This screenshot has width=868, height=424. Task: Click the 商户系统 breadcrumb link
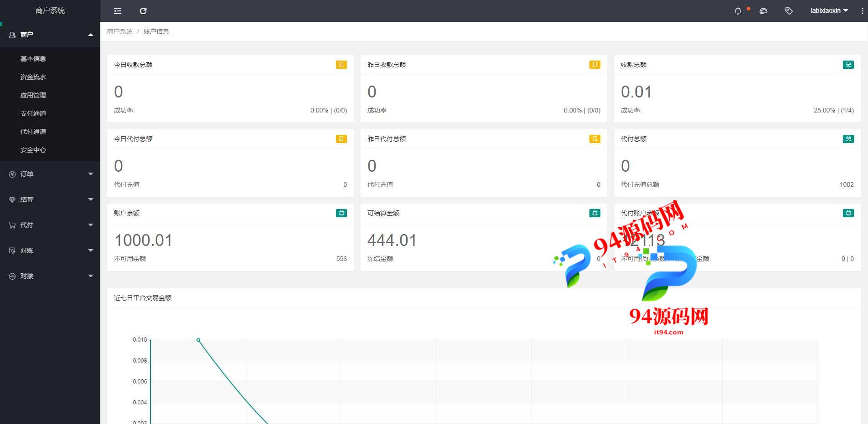pyautogui.click(x=120, y=31)
